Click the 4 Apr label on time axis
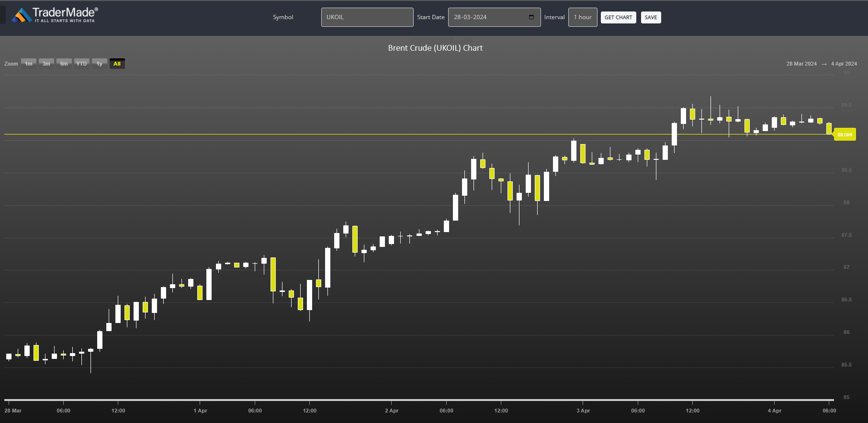The image size is (868, 423). pyautogui.click(x=775, y=411)
